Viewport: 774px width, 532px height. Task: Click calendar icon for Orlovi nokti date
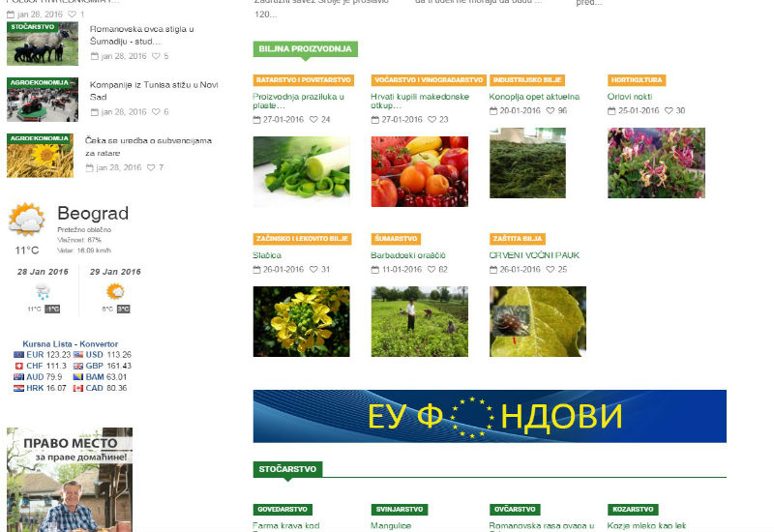click(x=611, y=110)
